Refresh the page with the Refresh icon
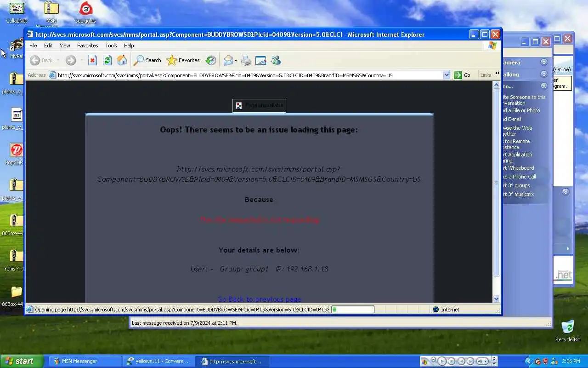This screenshot has height=368, width=588. 107,60
